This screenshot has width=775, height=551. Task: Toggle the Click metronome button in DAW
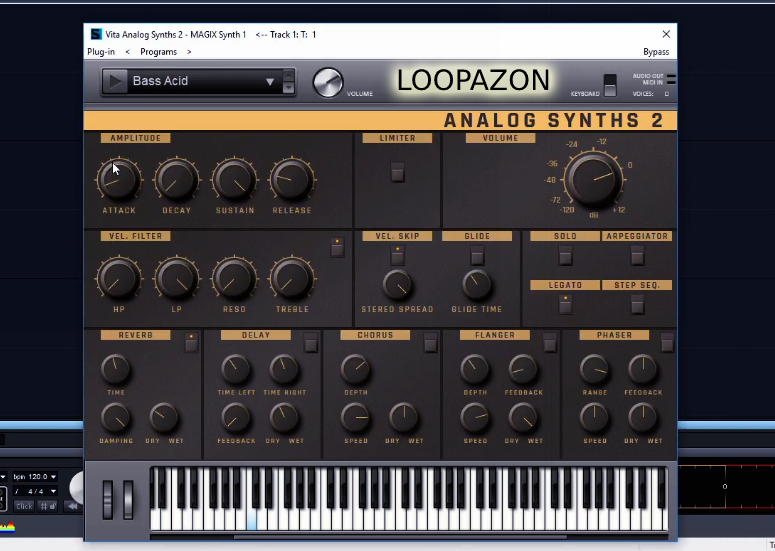[24, 506]
